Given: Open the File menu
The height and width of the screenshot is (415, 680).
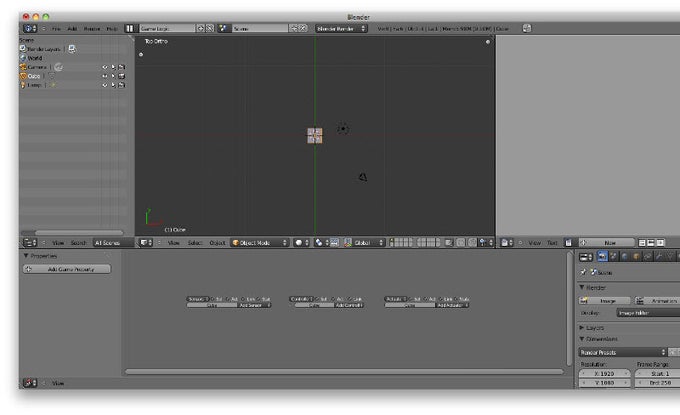Looking at the screenshot, I should pos(56,29).
